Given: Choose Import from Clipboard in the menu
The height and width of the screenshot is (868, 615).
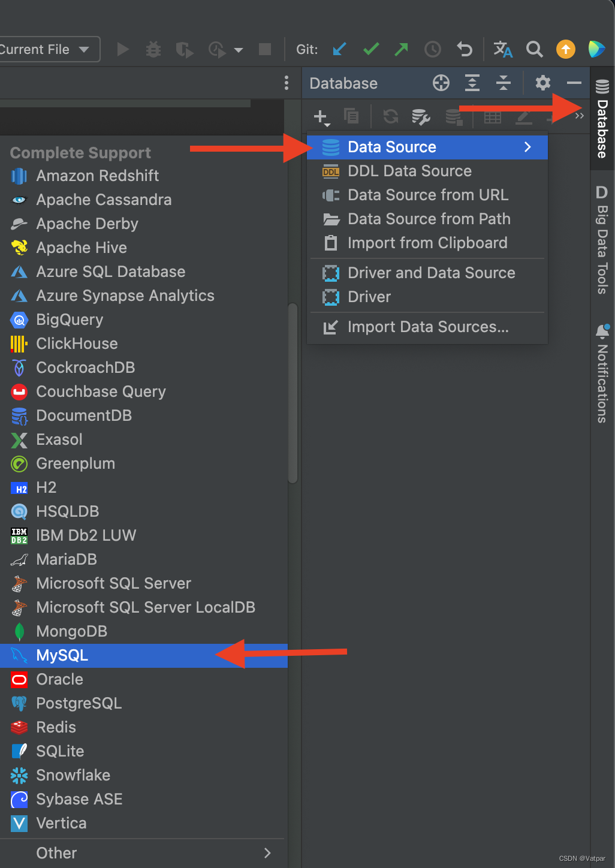Looking at the screenshot, I should 427,243.
